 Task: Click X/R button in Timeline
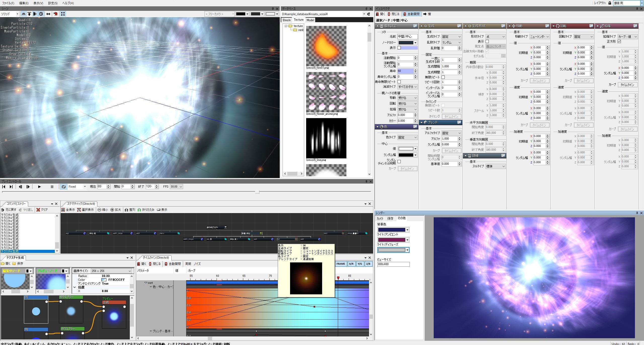point(351,264)
